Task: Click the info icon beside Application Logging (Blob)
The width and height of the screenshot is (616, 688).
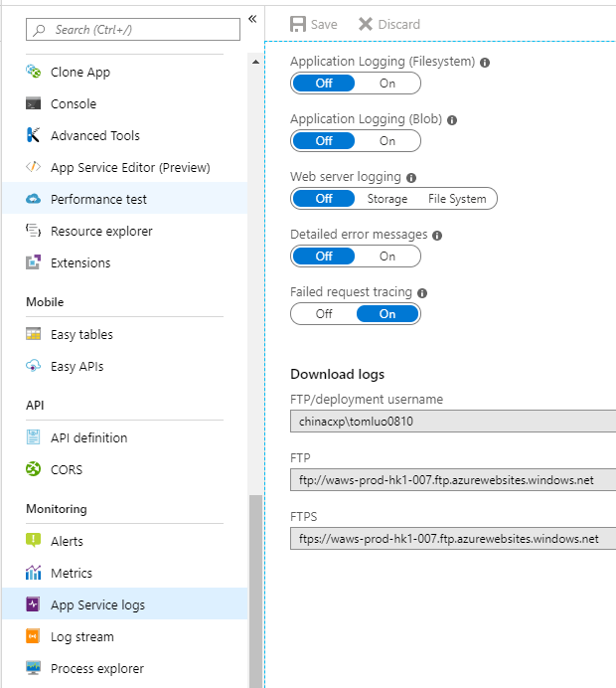Action: coord(452,120)
